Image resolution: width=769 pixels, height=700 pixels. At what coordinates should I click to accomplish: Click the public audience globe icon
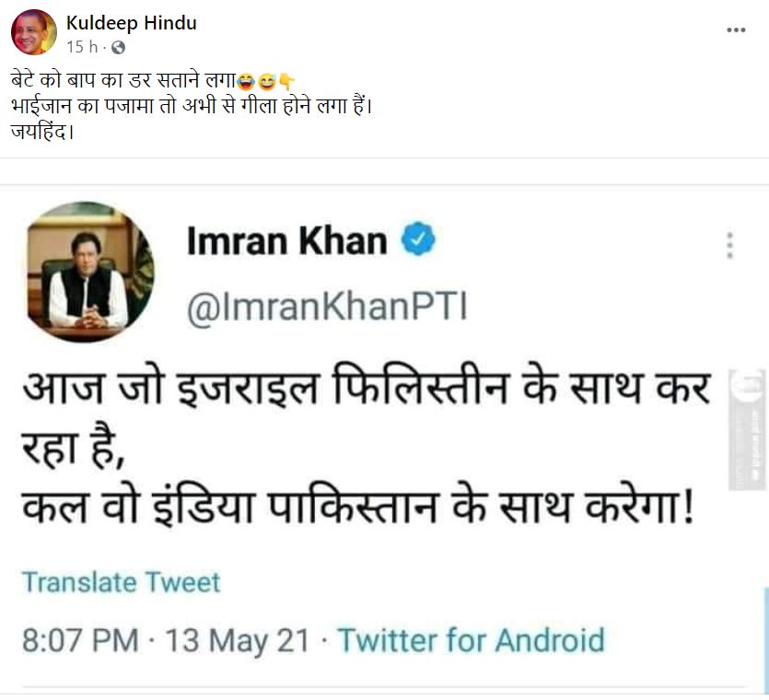click(118, 46)
